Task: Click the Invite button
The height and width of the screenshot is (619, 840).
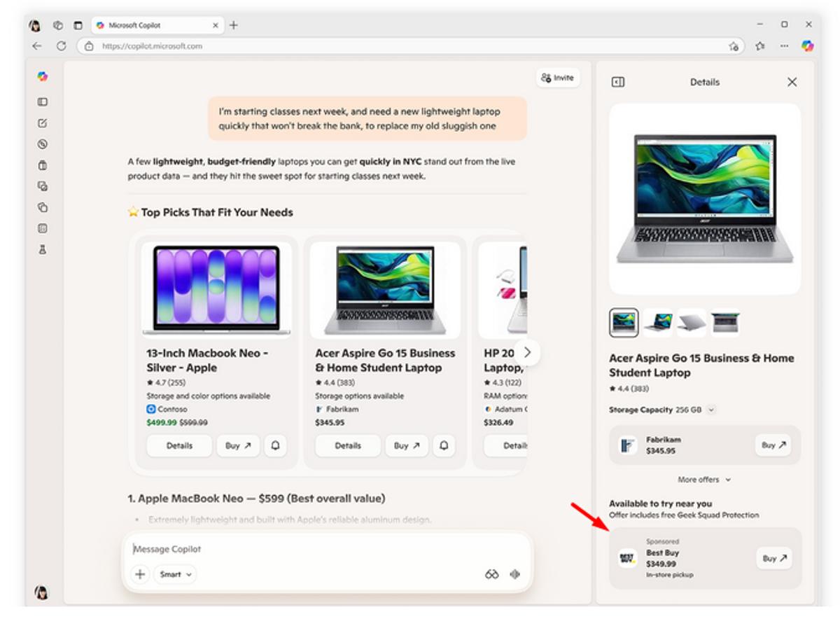Action: click(558, 78)
